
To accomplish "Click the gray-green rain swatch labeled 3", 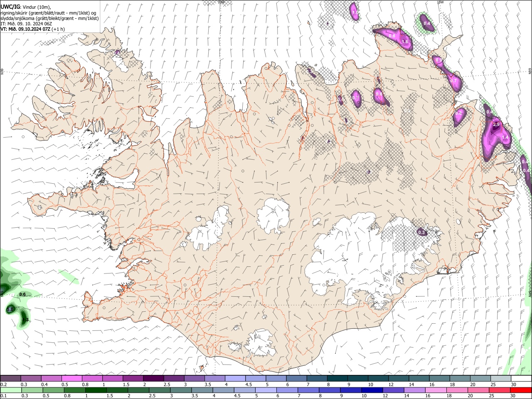I will click(181, 390).
